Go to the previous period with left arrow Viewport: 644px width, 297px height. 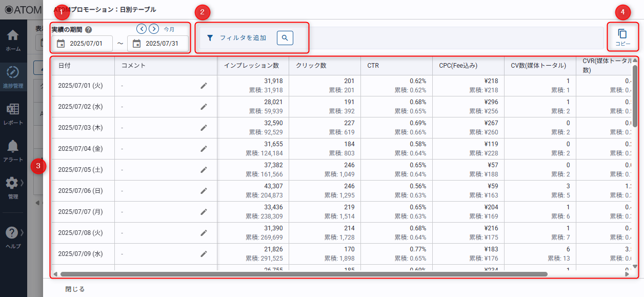(x=142, y=29)
